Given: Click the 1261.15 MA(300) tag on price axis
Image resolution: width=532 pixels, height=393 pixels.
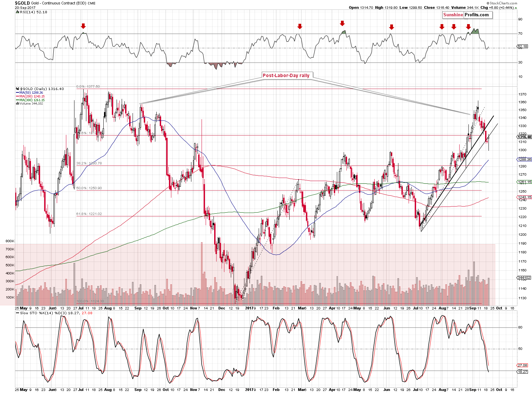Looking at the screenshot, I should pyautogui.click(x=524, y=182).
